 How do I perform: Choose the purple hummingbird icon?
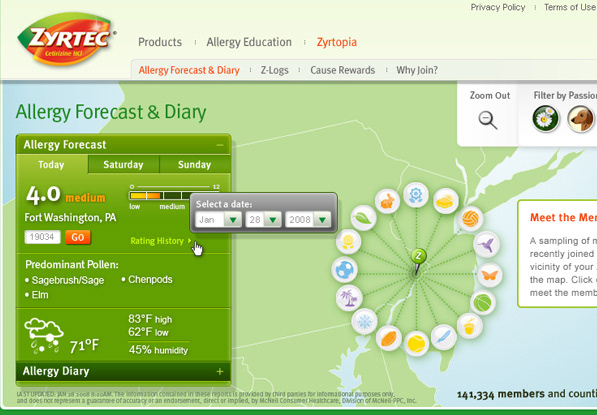coord(486,244)
